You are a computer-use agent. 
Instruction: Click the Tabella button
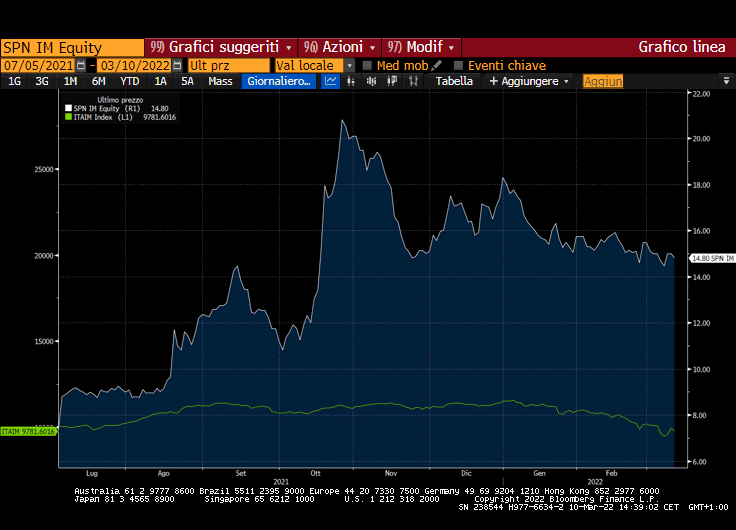(x=454, y=81)
